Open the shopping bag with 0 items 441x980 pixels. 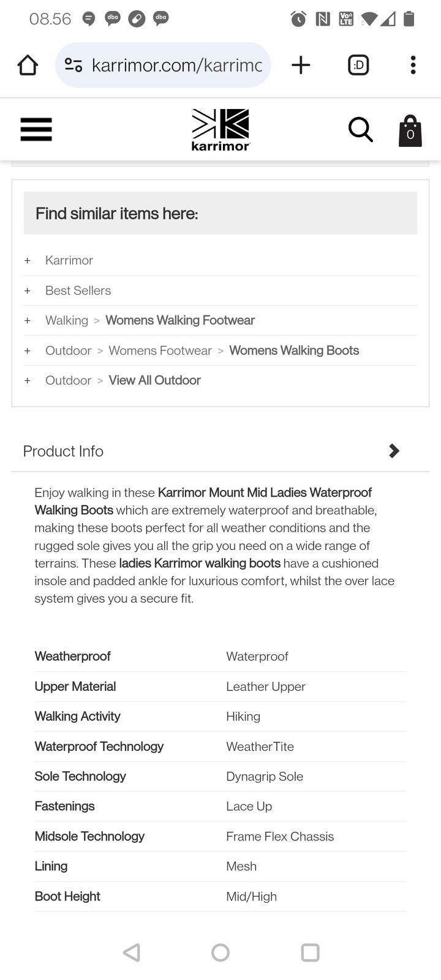click(410, 130)
